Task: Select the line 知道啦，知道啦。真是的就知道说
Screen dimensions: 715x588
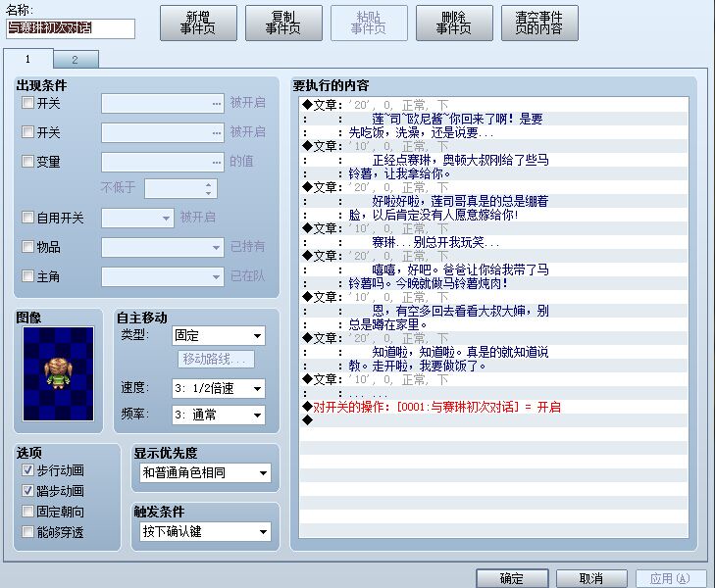Action: coord(494,352)
